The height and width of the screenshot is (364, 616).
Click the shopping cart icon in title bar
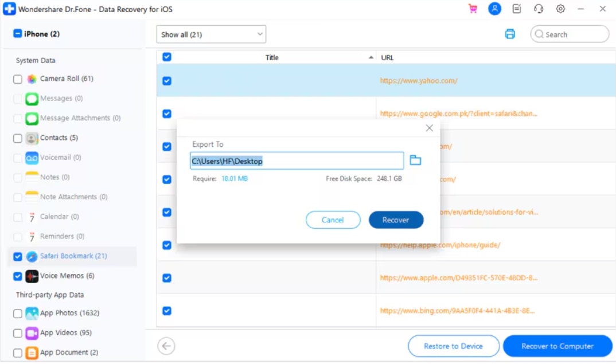pos(473,9)
